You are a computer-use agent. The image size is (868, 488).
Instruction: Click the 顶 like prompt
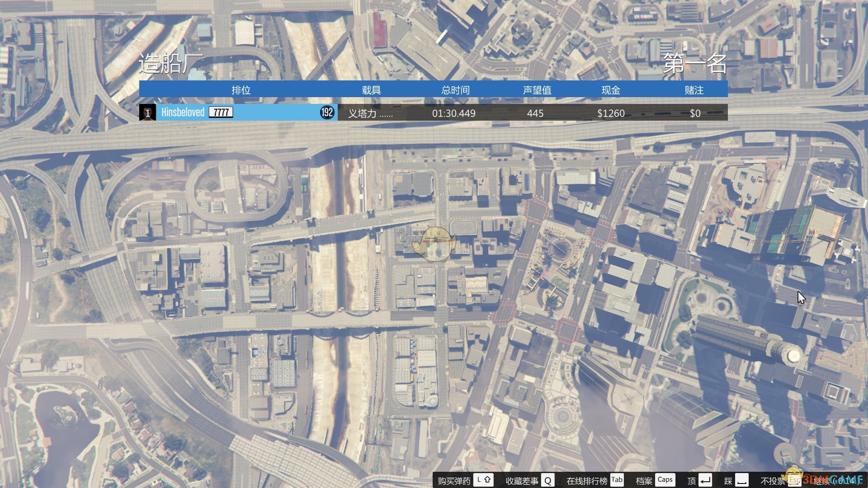(x=692, y=481)
